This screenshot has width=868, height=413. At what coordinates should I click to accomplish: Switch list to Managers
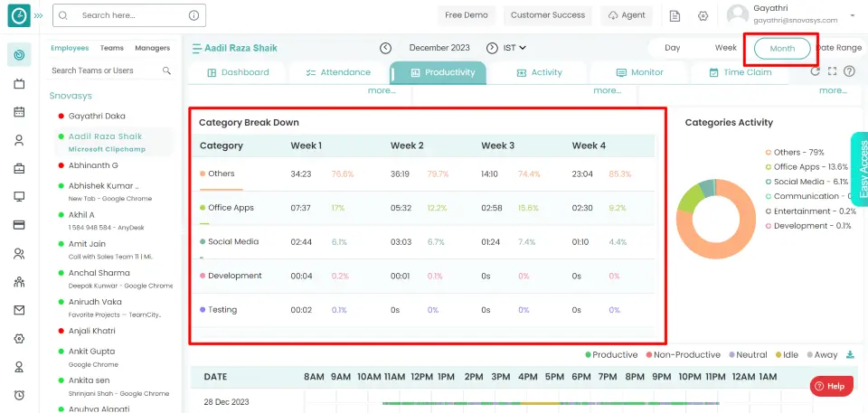coord(152,48)
